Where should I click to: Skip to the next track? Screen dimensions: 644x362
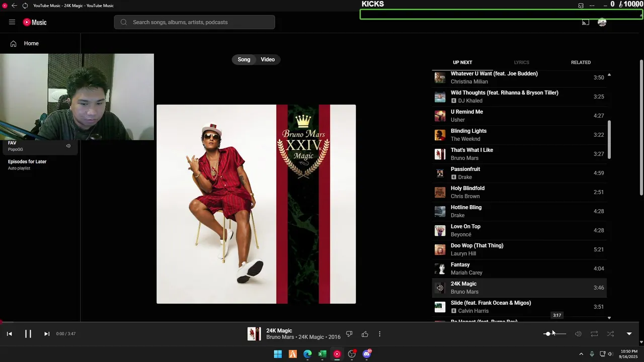click(46, 334)
